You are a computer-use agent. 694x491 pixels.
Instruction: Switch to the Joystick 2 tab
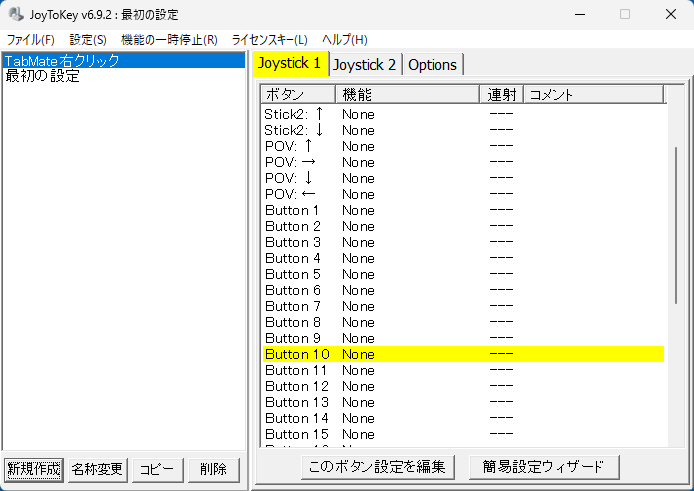[365, 65]
